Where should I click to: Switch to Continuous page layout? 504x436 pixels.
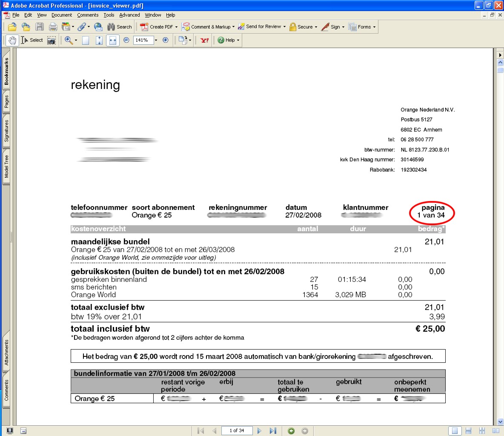[468, 431]
